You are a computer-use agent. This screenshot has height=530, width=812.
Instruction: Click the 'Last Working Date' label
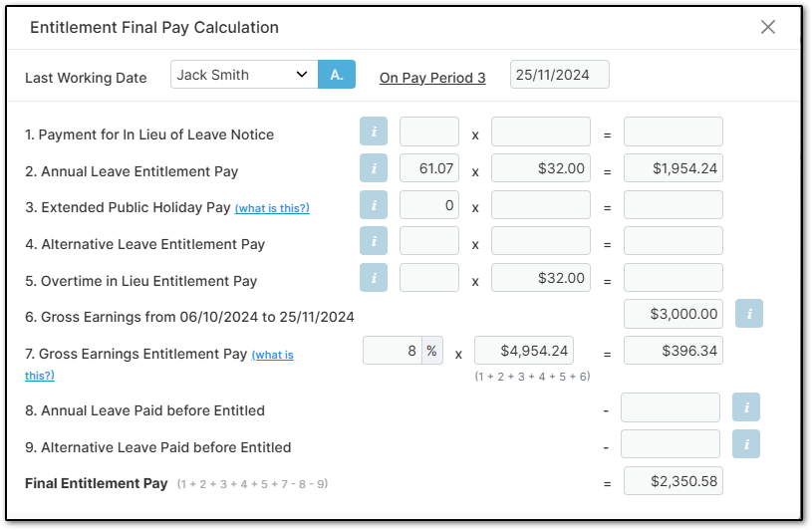pyautogui.click(x=86, y=78)
